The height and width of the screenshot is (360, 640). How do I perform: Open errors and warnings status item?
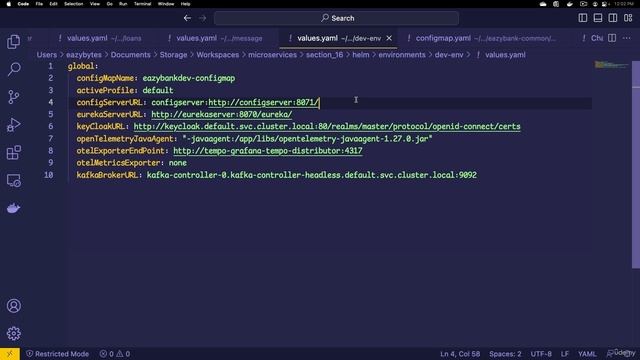click(x=115, y=354)
